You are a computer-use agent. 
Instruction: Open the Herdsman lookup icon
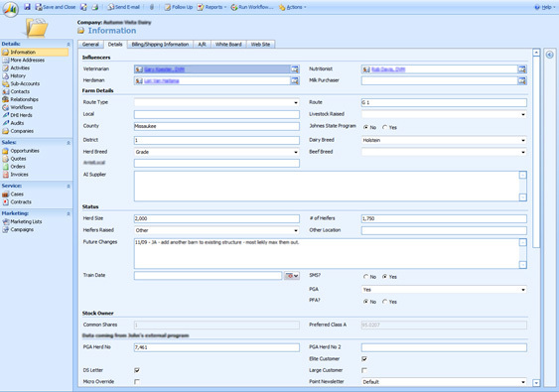(x=295, y=81)
